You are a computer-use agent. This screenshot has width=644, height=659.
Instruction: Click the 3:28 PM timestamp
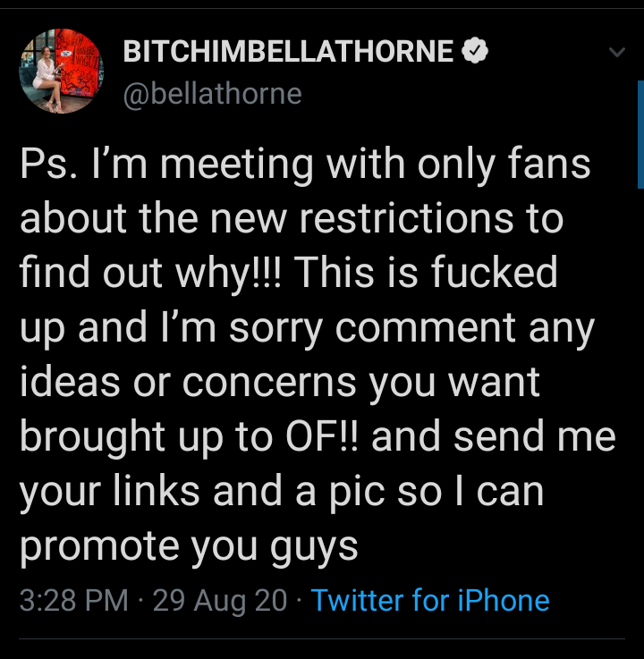pyautogui.click(x=73, y=600)
